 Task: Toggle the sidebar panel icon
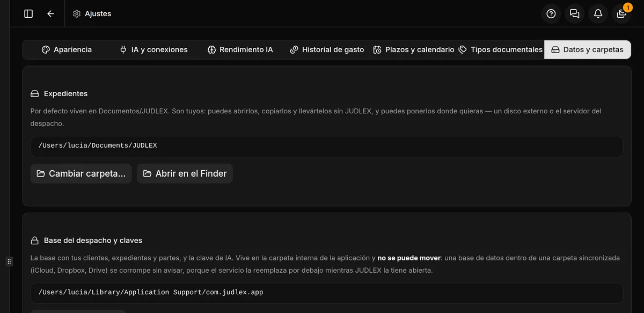(x=28, y=13)
